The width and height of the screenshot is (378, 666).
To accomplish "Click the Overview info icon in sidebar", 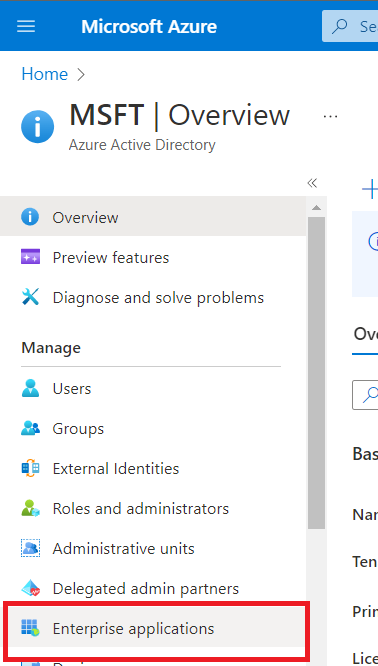I will click(30, 217).
